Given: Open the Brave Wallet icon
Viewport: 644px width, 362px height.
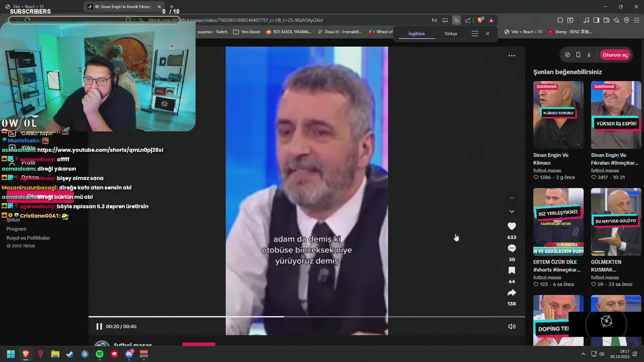Looking at the screenshot, I should point(606,20).
